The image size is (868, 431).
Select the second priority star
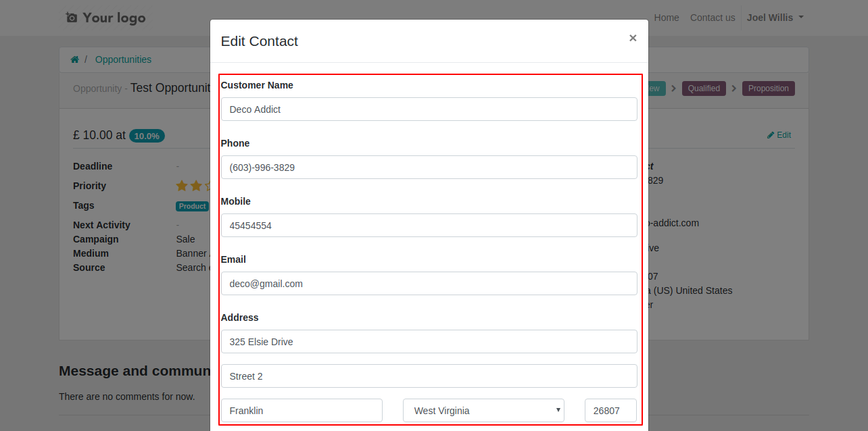(196, 185)
